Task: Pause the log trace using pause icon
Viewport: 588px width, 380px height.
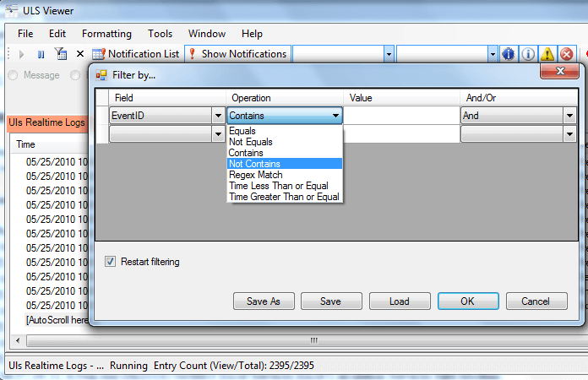Action: pos(41,54)
